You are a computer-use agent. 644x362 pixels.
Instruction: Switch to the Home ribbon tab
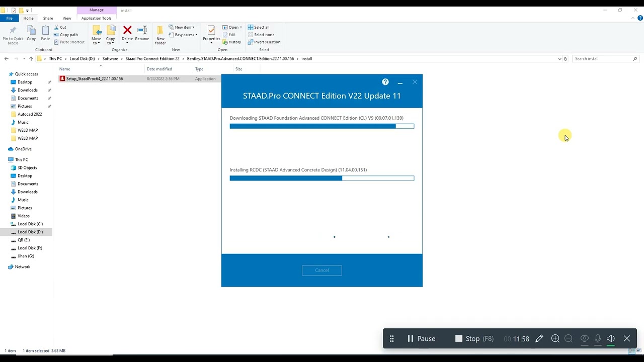[29, 18]
